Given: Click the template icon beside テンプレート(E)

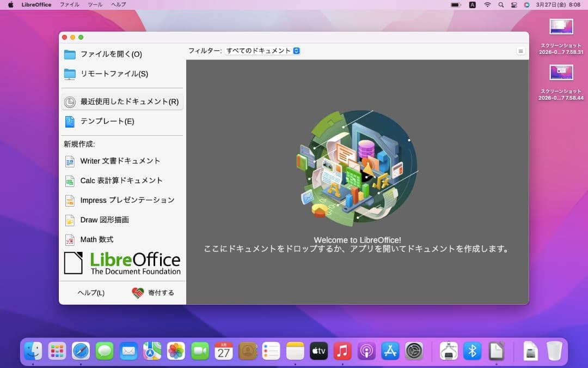Looking at the screenshot, I should tap(70, 121).
